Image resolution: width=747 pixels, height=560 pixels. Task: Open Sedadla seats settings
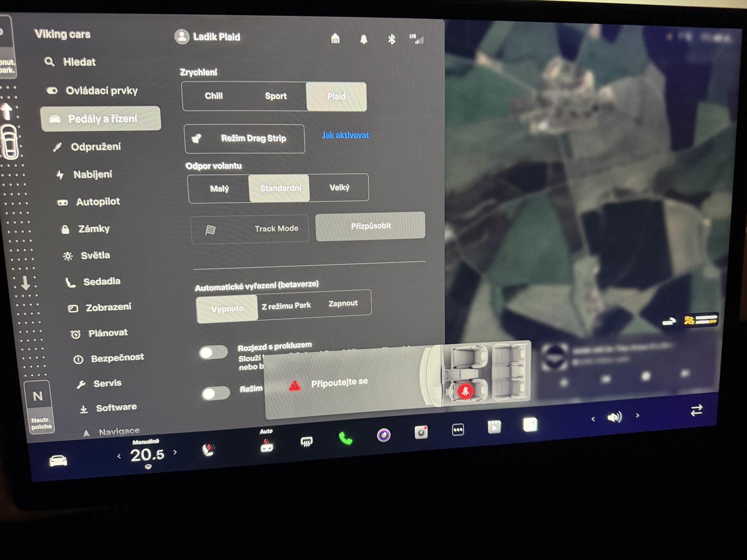(x=93, y=282)
